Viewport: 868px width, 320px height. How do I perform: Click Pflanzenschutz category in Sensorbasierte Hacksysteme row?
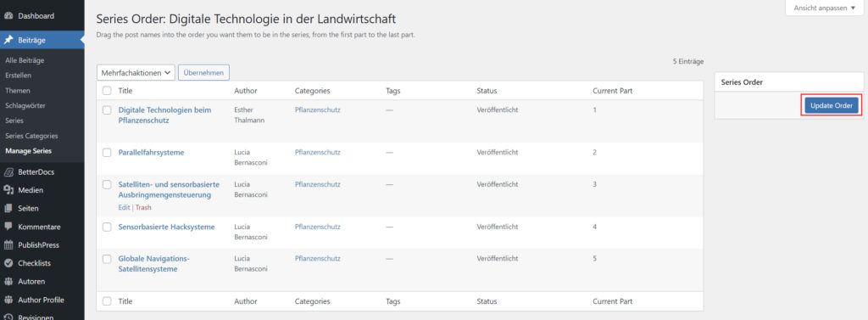click(x=318, y=227)
